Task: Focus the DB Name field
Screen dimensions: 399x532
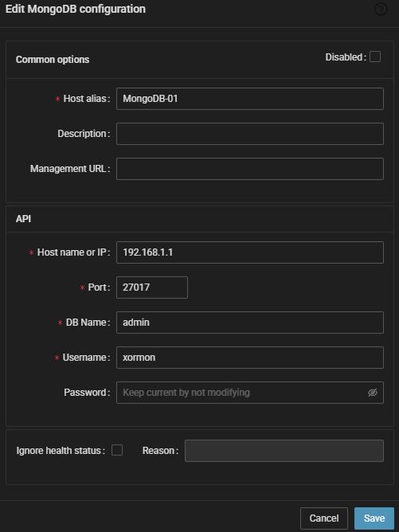Action: pos(250,323)
